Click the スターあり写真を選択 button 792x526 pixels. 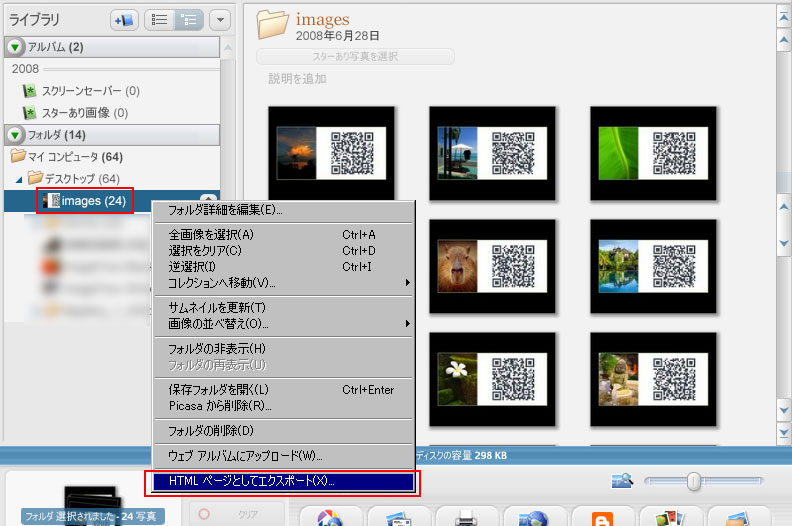[x=355, y=57]
